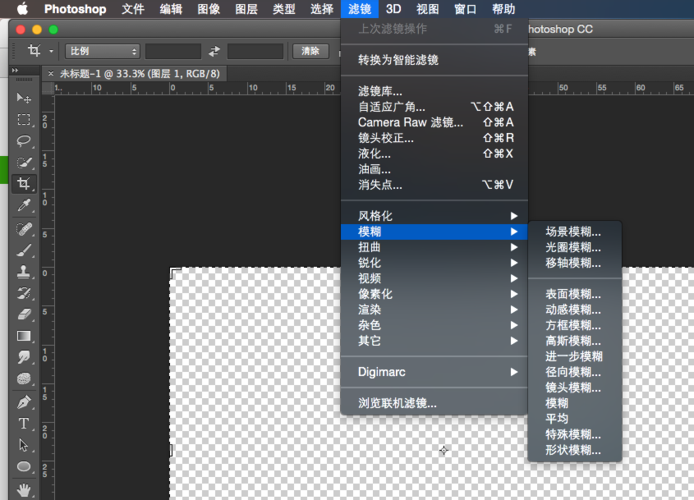The image size is (694, 500).
Task: Select the Rectangular Marquee tool
Action: (23, 119)
